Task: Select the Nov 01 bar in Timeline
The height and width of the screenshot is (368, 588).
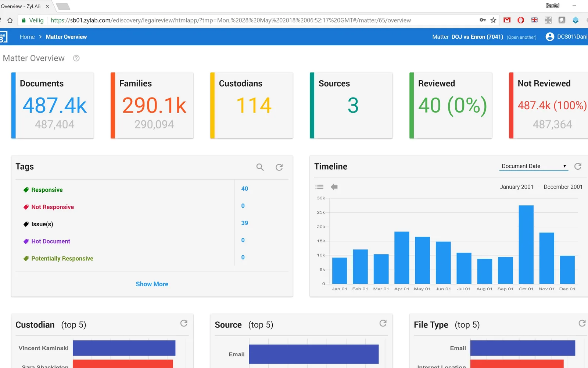Action: [547, 258]
